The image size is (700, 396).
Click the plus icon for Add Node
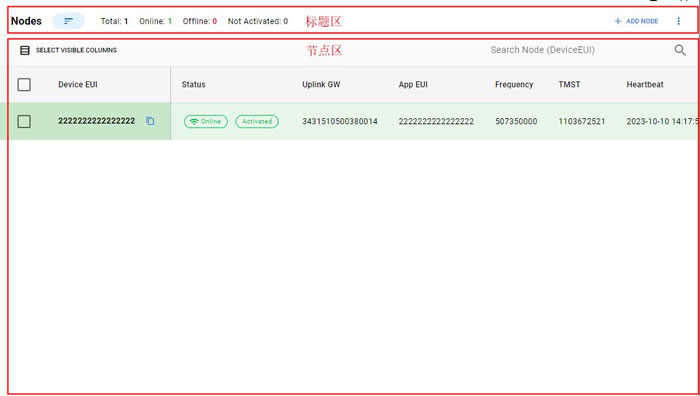618,21
